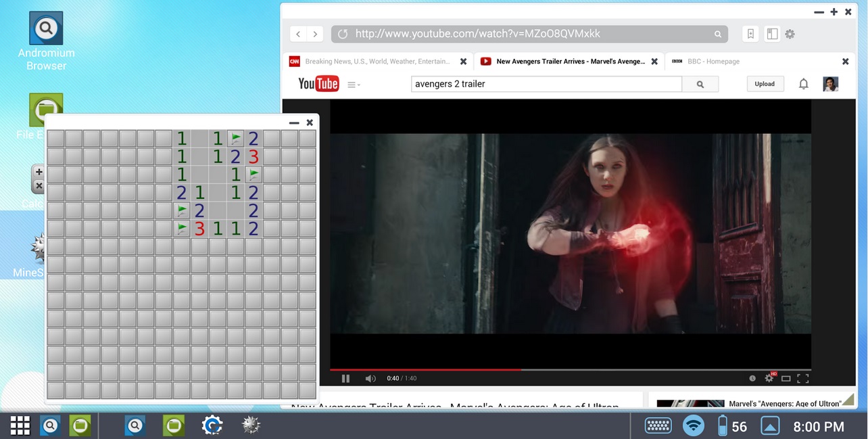The width and height of the screenshot is (868, 439).
Task: Click the Avengers trailer video frame
Action: tap(571, 233)
